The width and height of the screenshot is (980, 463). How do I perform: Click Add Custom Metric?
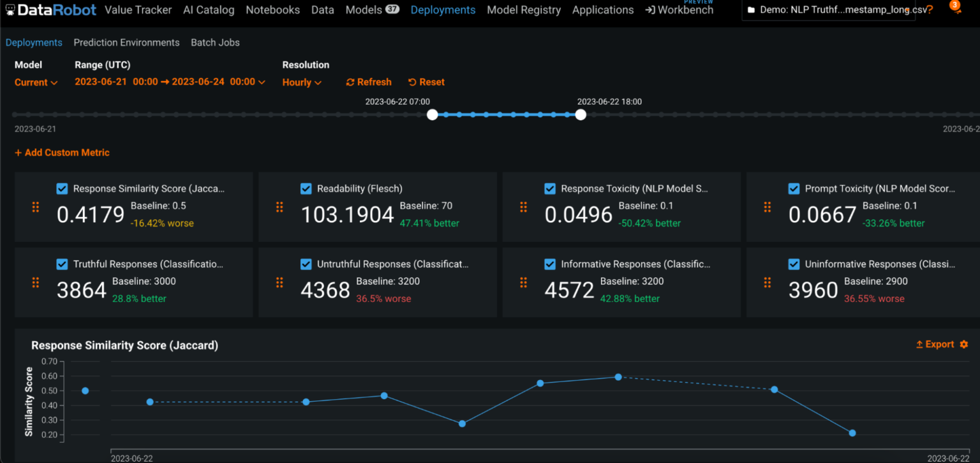62,153
